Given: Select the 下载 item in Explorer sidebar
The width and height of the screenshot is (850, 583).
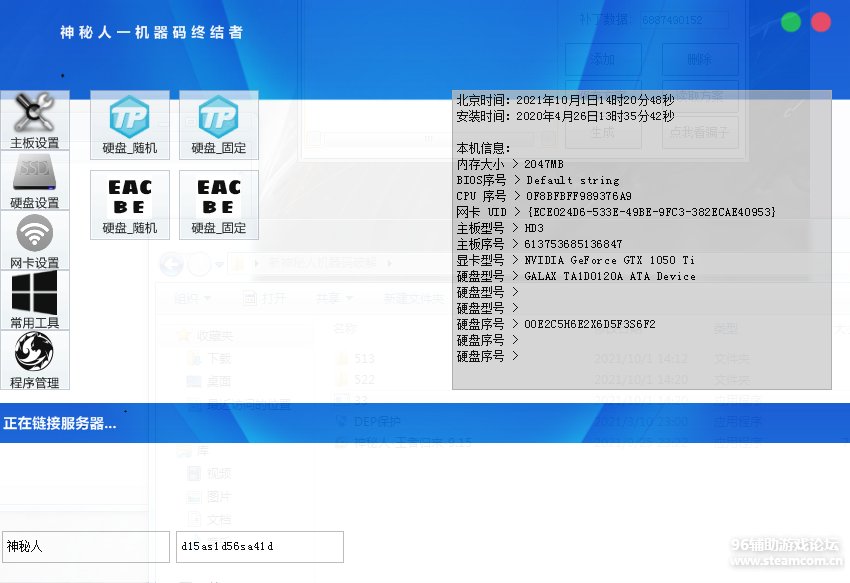Looking at the screenshot, I should (218, 358).
